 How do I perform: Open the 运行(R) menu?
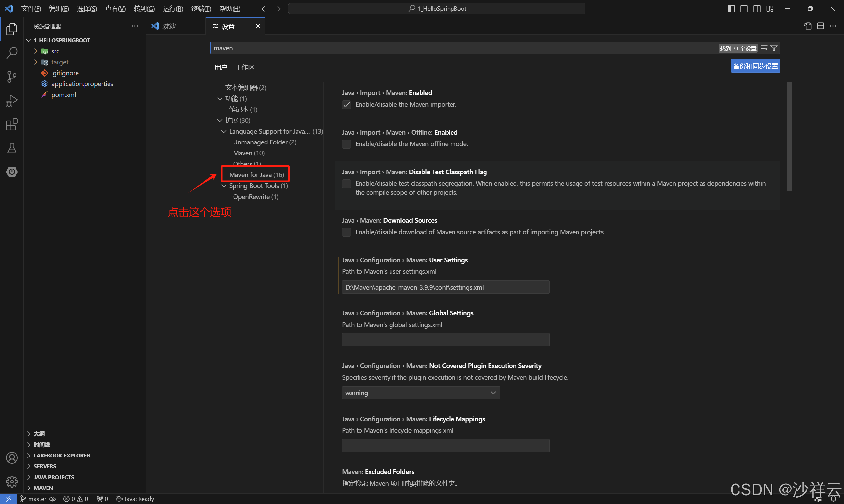click(x=173, y=9)
